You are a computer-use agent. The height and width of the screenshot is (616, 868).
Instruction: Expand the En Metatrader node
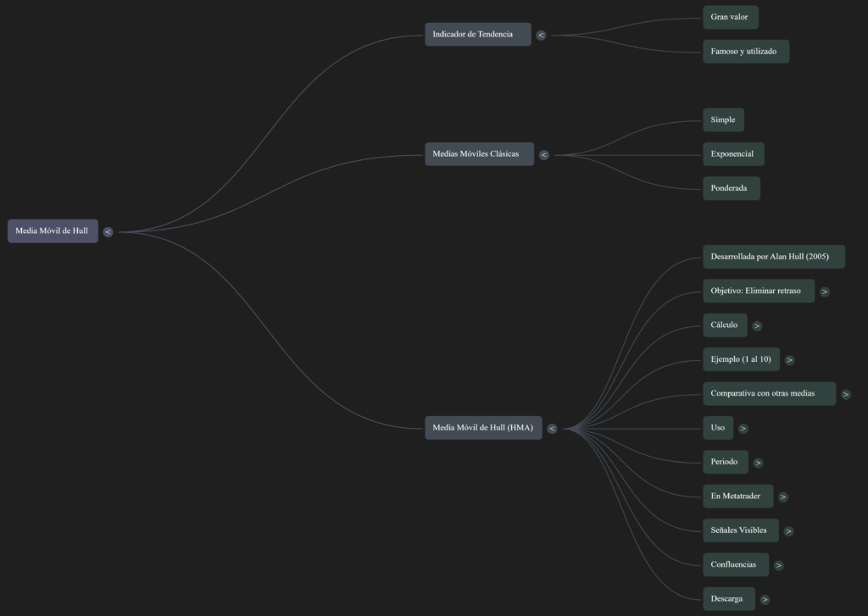tap(782, 497)
